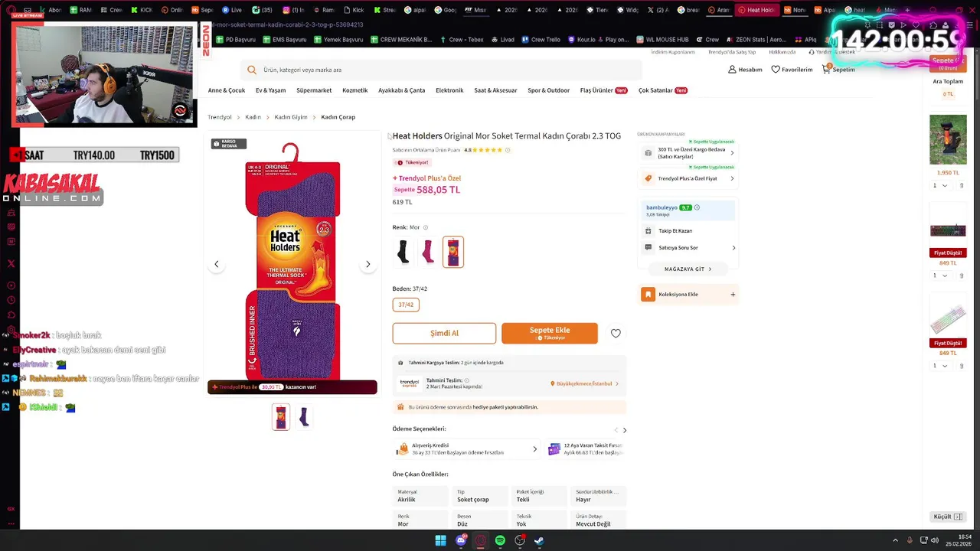The width and height of the screenshot is (980, 551).
Task: Expand Satıcıya Soru Sor chevron
Action: [x=733, y=248]
